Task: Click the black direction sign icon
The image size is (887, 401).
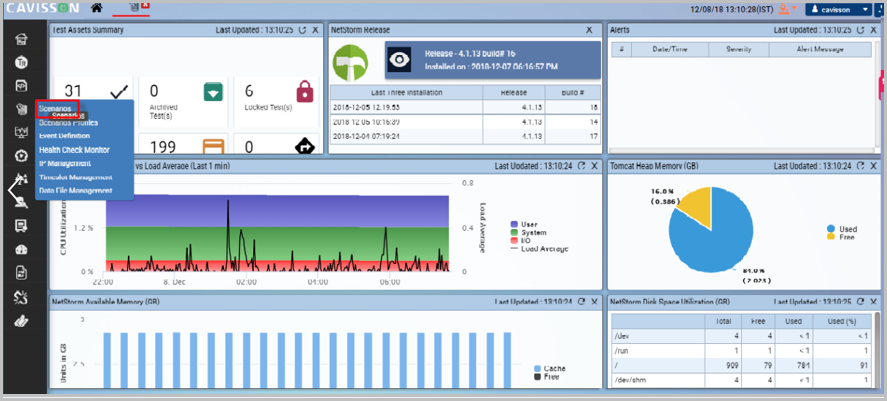Action: [305, 146]
